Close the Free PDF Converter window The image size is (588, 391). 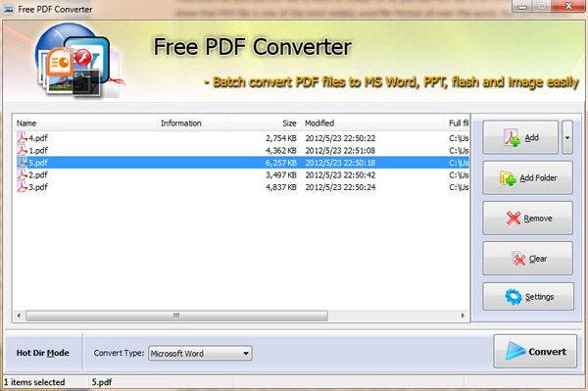(568, 6)
